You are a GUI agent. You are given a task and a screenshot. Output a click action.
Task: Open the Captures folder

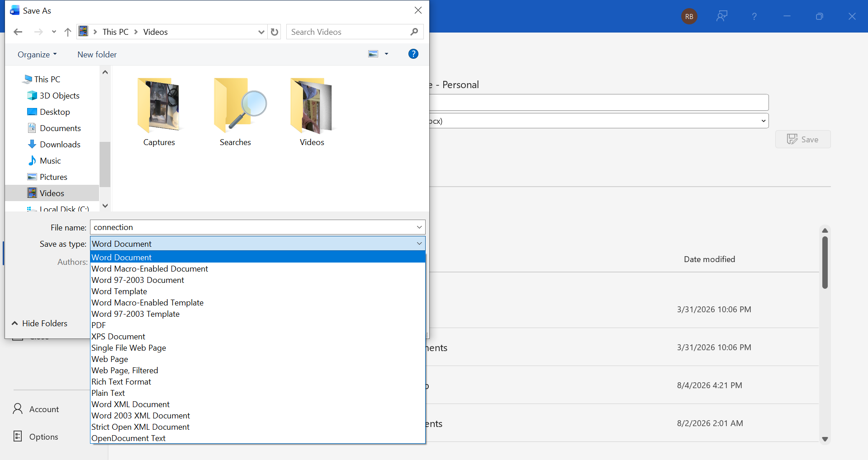159,112
